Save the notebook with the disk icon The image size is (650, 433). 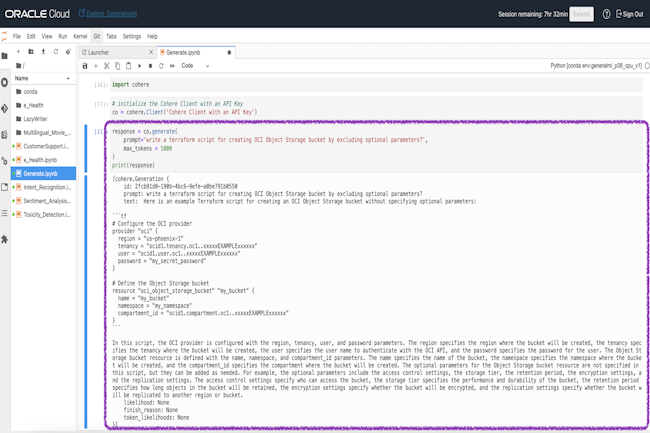85,66
